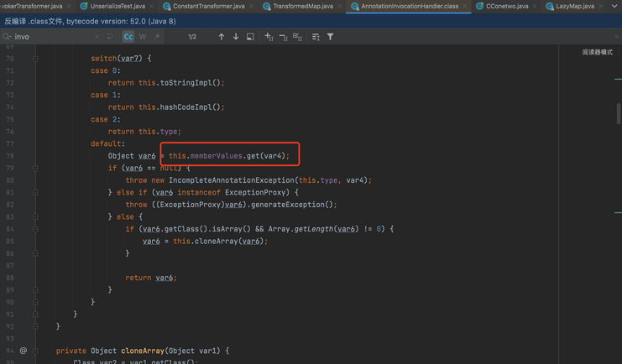The width and height of the screenshot is (622, 364).
Task: Focus the search field containing 'invo'
Action: 54,36
